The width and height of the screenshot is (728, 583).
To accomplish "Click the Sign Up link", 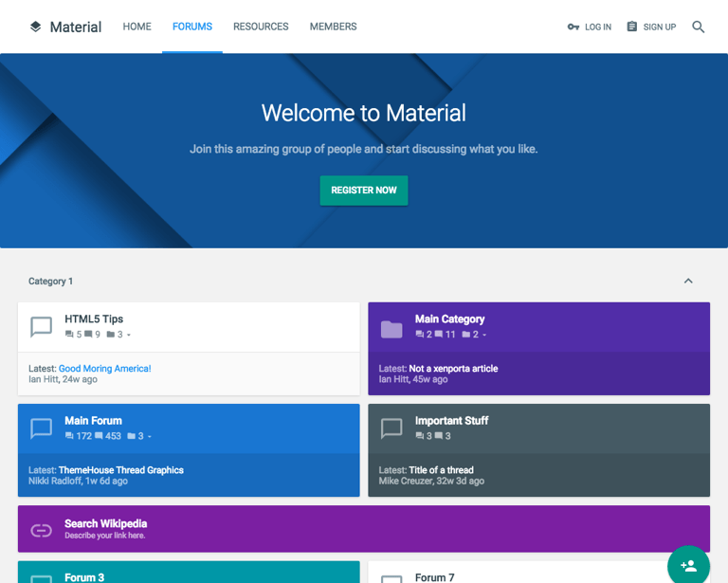I will tap(651, 27).
